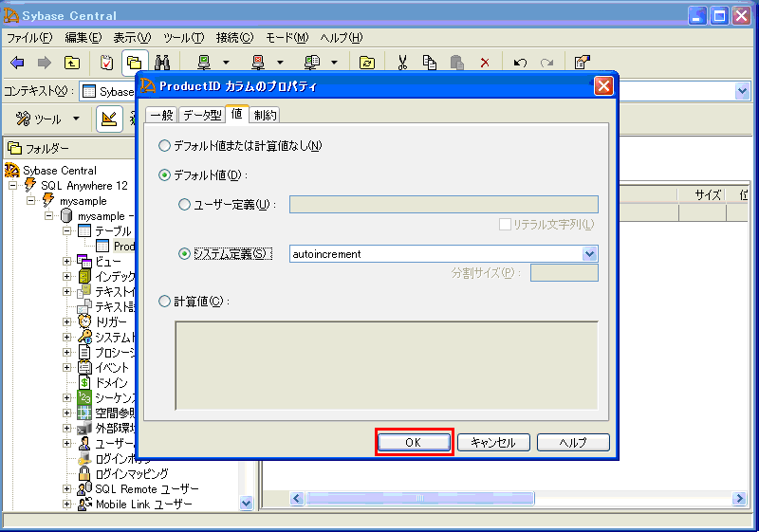Screen dimensions: 759x532
Task: Click the Up one level folder icon
Action: click(72, 63)
